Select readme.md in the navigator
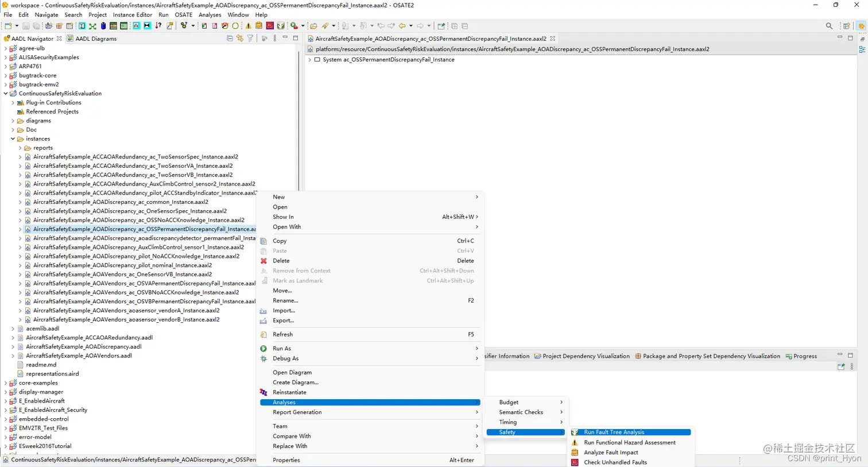This screenshot has width=868, height=467. (41, 365)
